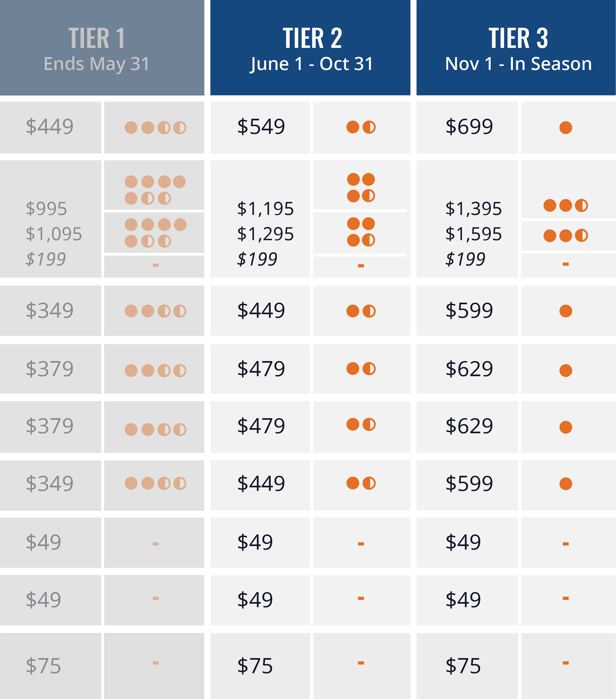Viewport: 616px width, 699px height.
Task: Click the Tier 1 "Ends May 31" header
Action: (x=97, y=50)
